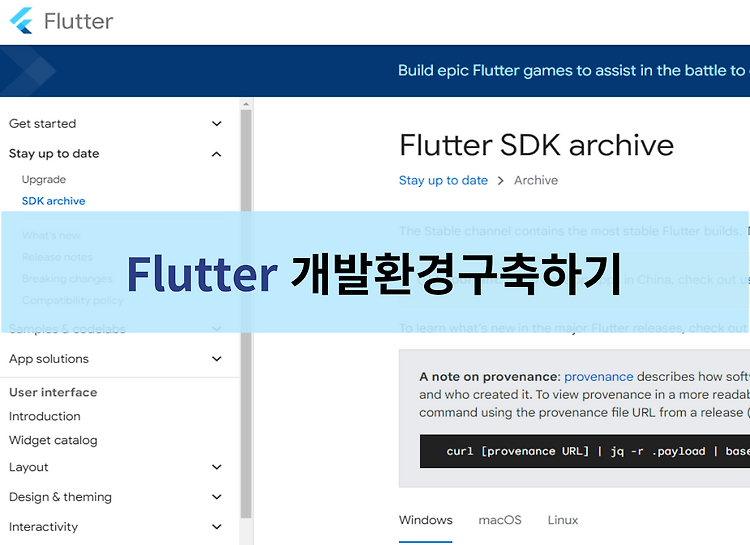Click the Flutter logo icon
The width and height of the screenshot is (750, 545).
pos(21,21)
